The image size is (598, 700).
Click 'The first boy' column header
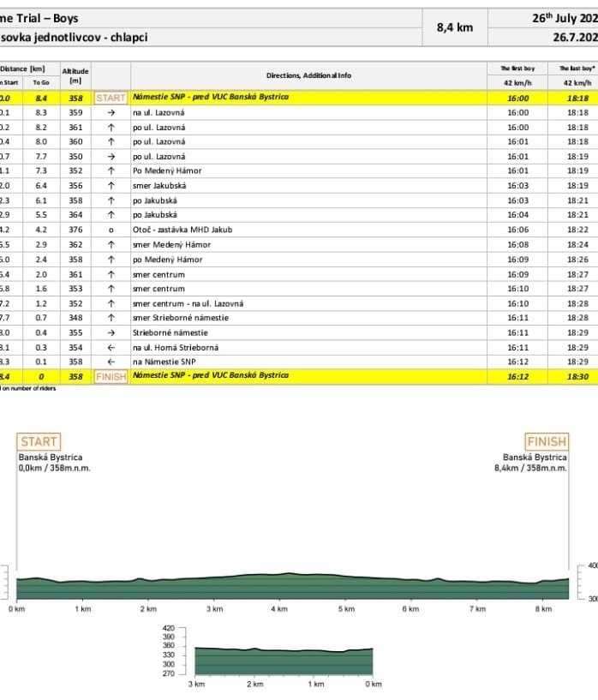pos(517,68)
